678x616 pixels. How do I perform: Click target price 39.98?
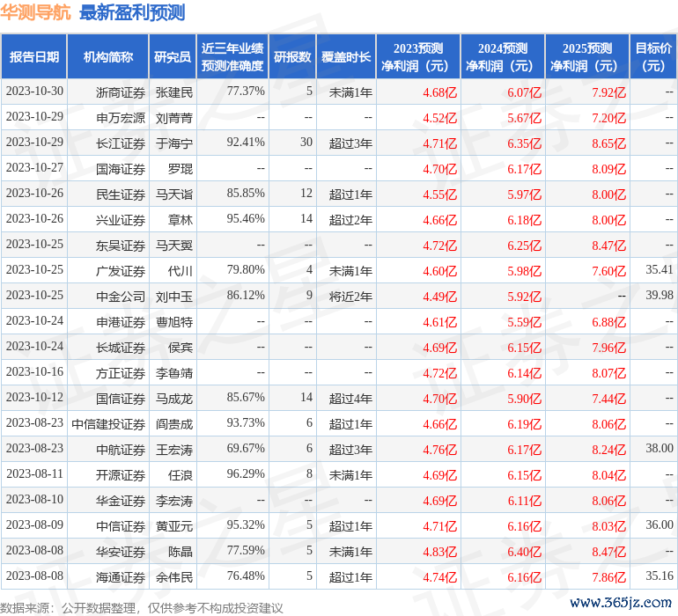pos(660,296)
